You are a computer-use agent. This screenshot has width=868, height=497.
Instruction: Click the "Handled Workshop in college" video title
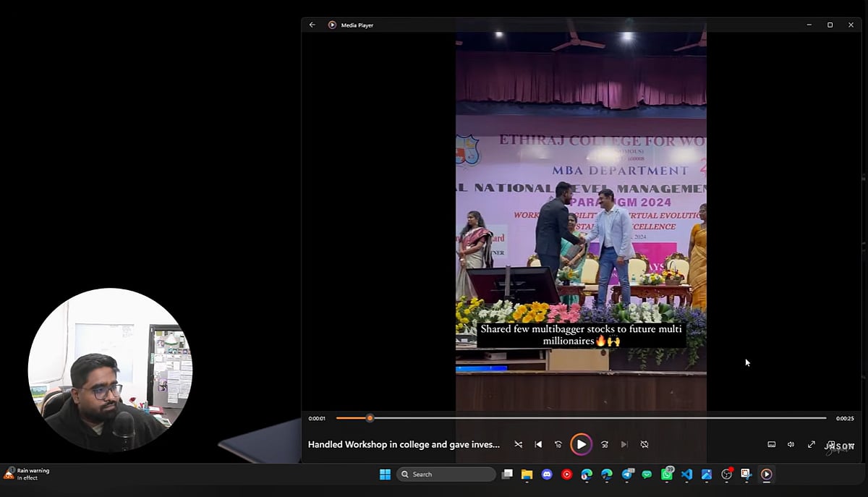(404, 444)
